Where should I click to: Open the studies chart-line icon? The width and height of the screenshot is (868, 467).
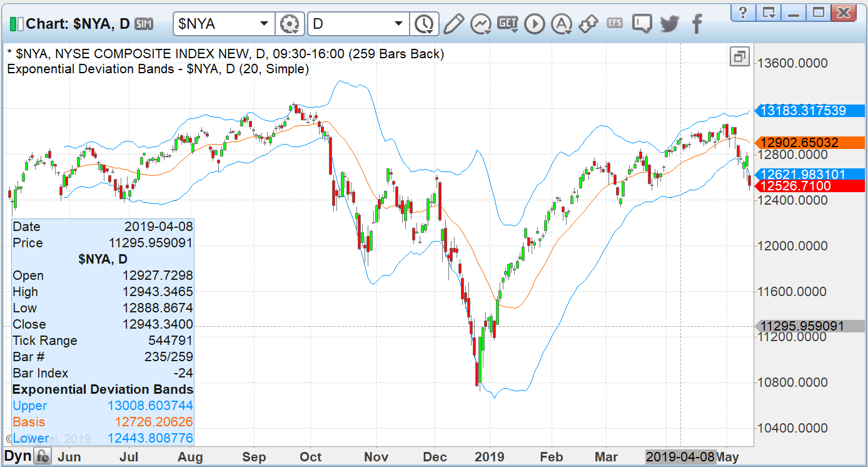point(481,24)
